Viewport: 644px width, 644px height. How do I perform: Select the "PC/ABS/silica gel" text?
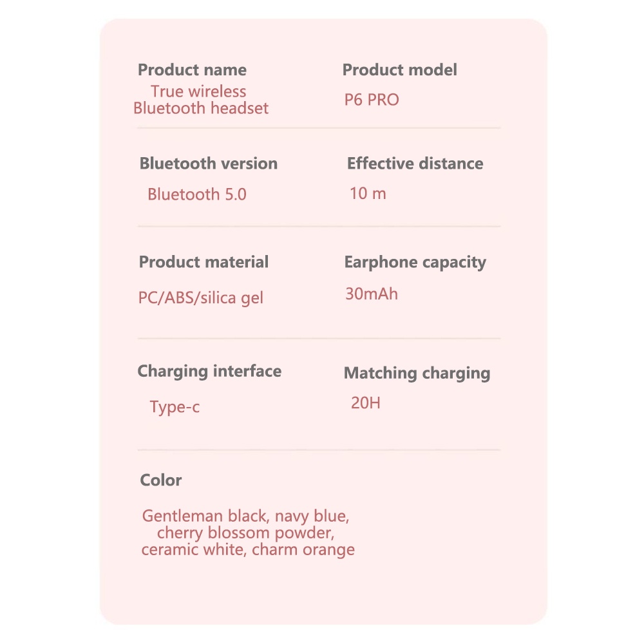tap(200, 298)
